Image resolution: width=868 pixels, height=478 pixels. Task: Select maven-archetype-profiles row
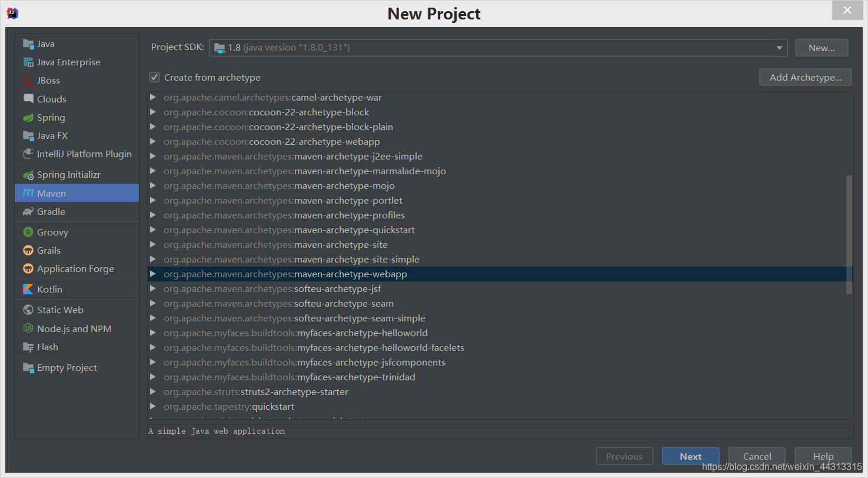(x=500, y=215)
